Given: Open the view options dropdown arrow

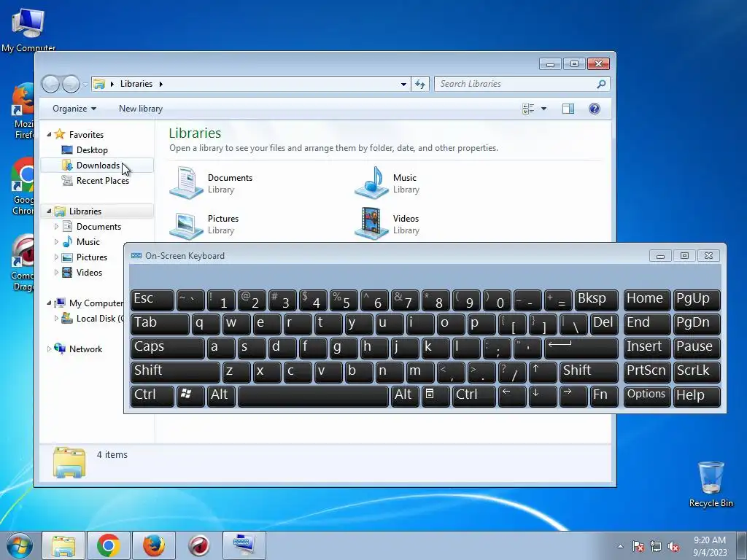Looking at the screenshot, I should click(543, 109).
